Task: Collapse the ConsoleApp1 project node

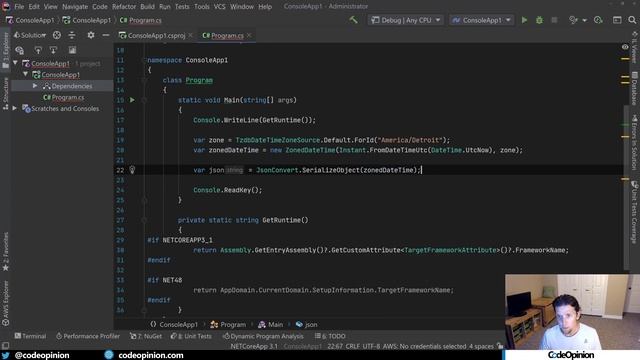Action: pos(26,75)
